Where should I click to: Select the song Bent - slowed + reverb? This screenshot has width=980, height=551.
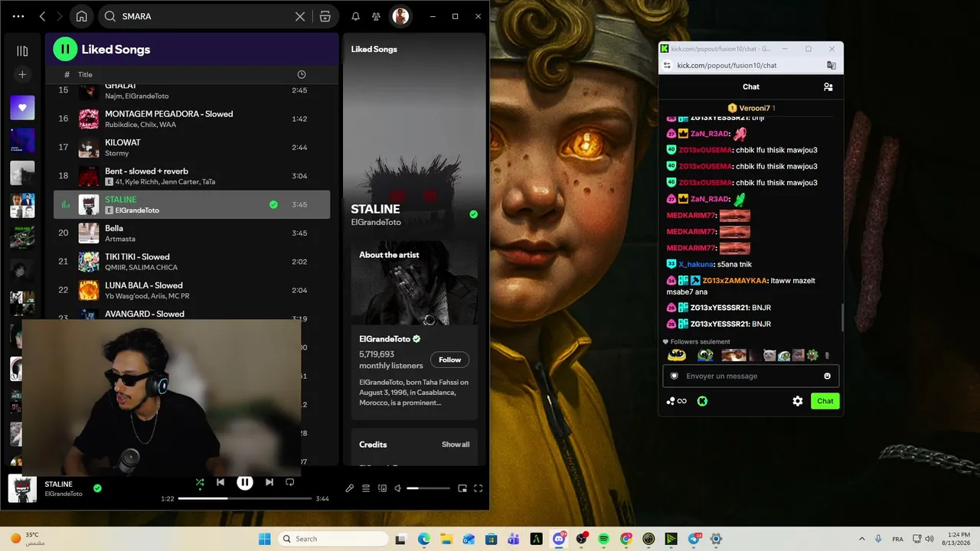click(x=191, y=176)
